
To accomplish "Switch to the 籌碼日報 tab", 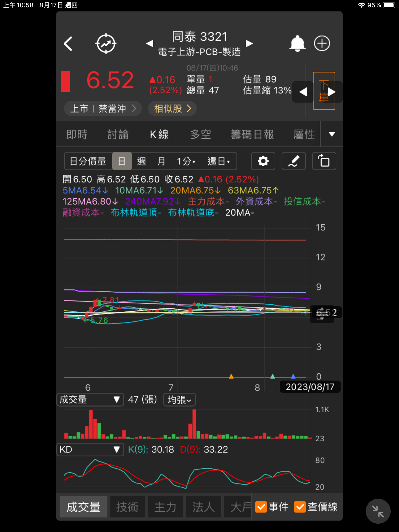I will [252, 135].
